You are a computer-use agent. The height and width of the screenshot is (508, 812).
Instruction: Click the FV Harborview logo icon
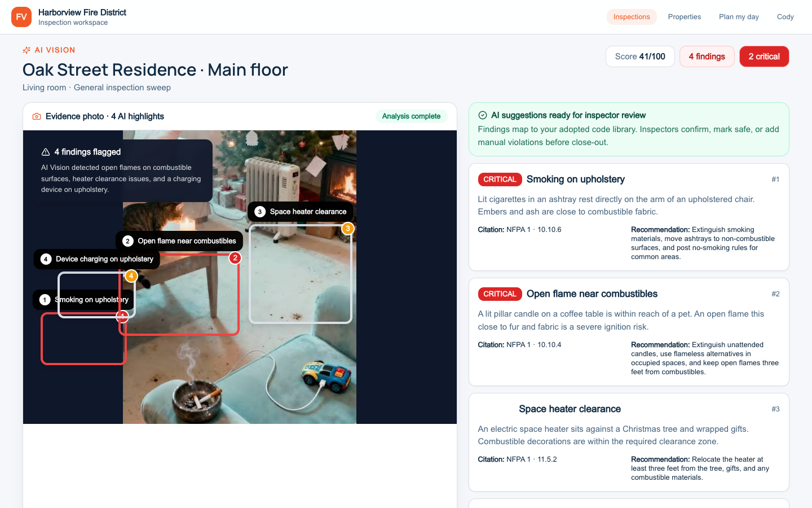click(21, 17)
